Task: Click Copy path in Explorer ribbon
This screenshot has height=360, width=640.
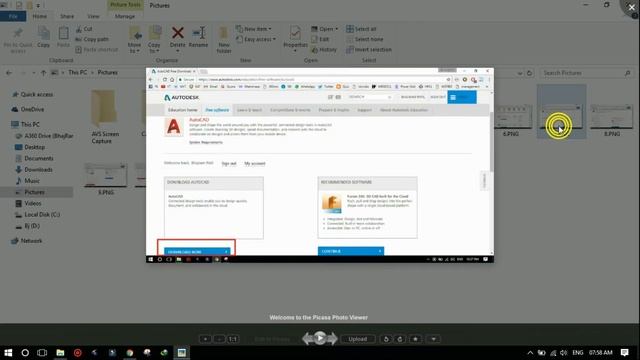Action: click(92, 39)
